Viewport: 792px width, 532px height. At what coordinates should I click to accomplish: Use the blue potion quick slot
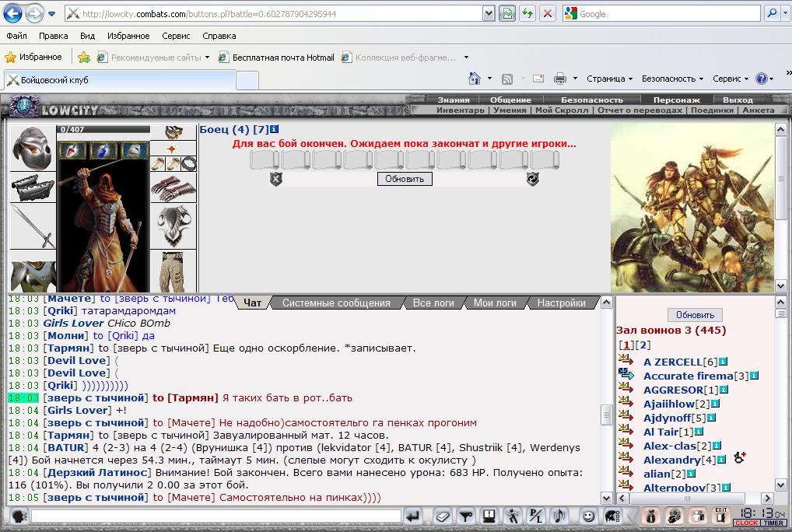click(x=103, y=150)
